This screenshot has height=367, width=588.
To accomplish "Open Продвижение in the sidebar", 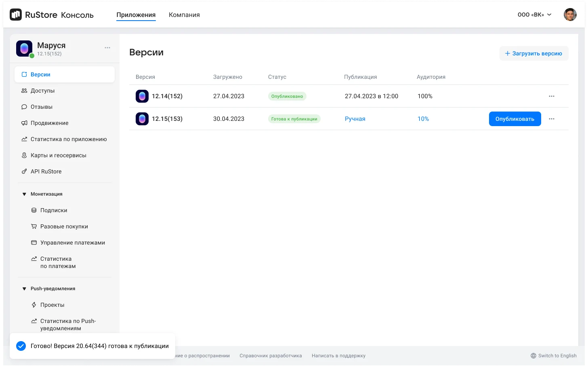I will [65, 123].
